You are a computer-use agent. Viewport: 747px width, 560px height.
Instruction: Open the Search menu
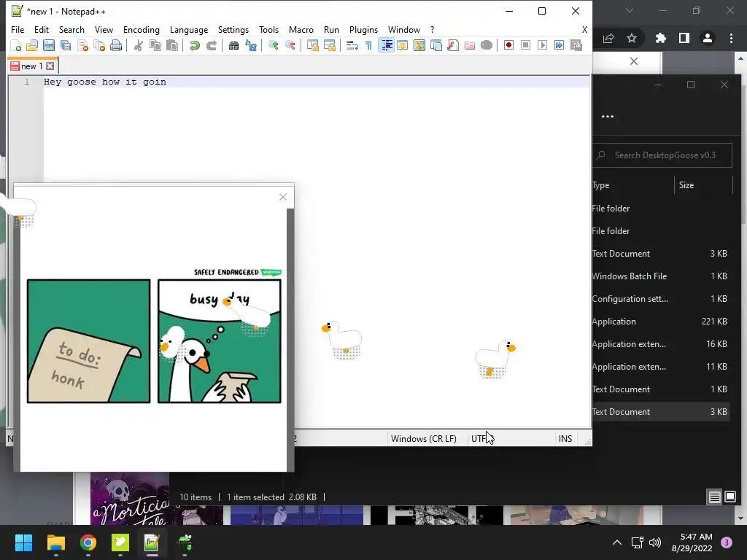[71, 29]
